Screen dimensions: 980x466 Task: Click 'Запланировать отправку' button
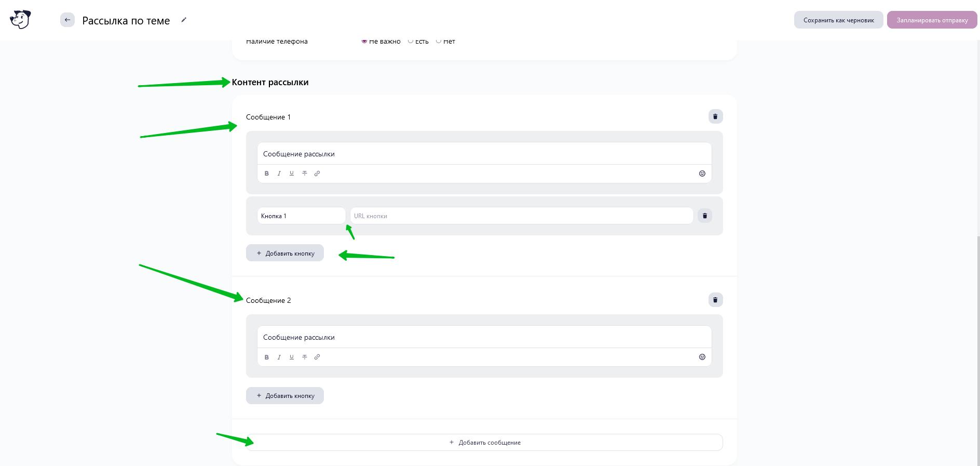click(x=932, y=20)
